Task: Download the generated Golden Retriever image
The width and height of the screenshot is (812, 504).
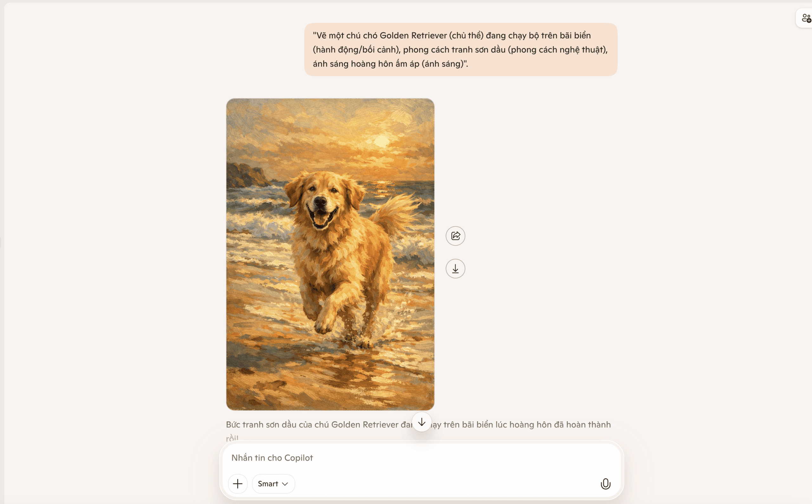Action: coord(455,269)
